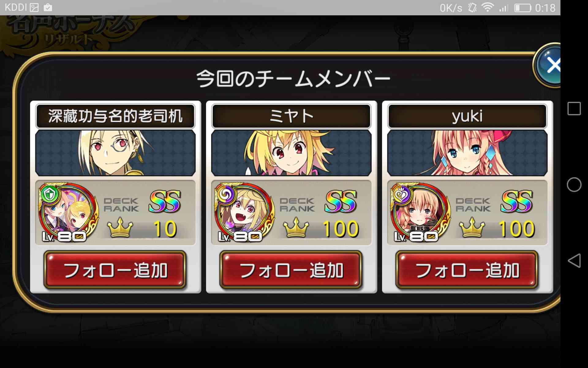
Task: Tap the SS deck rank of yuki
Action: tap(517, 201)
